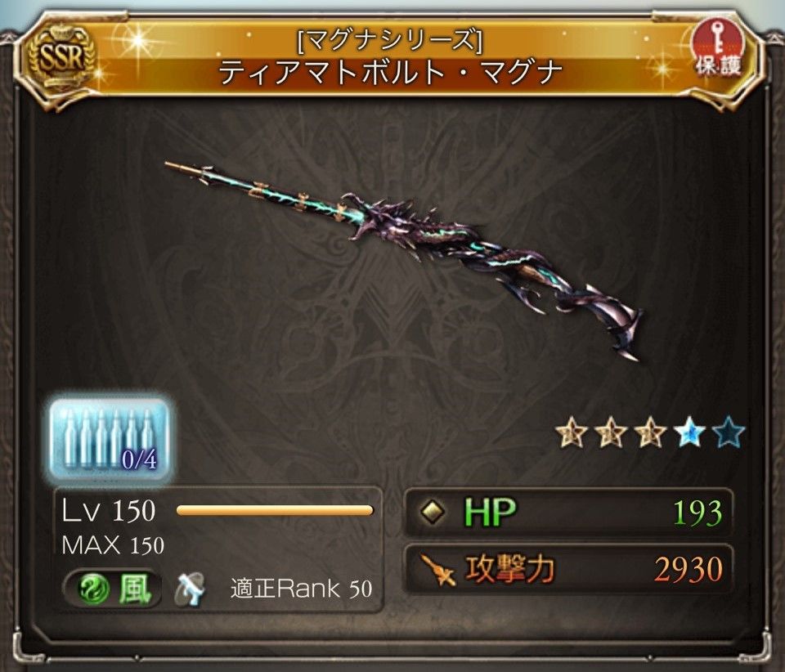Click the Lv 150 level label
The width and height of the screenshot is (785, 672).
pyautogui.click(x=108, y=511)
